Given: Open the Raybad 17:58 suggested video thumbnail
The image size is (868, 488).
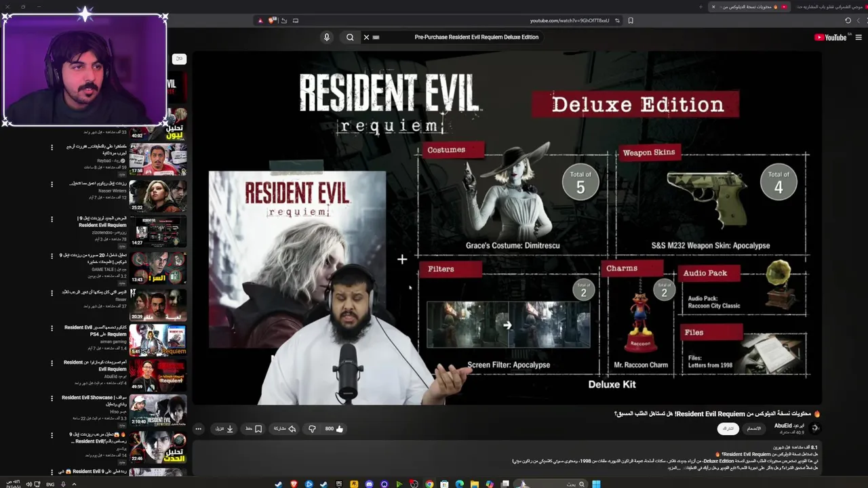Looking at the screenshot, I should [x=157, y=159].
